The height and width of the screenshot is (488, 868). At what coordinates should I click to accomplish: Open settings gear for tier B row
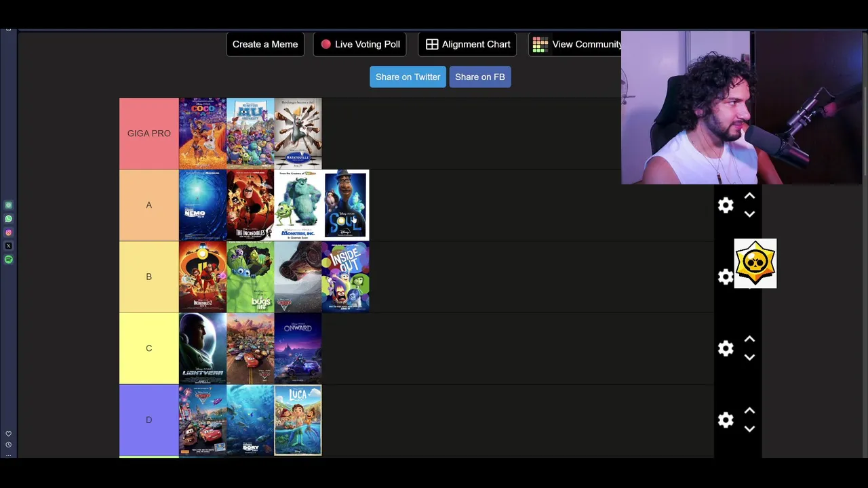pyautogui.click(x=725, y=277)
